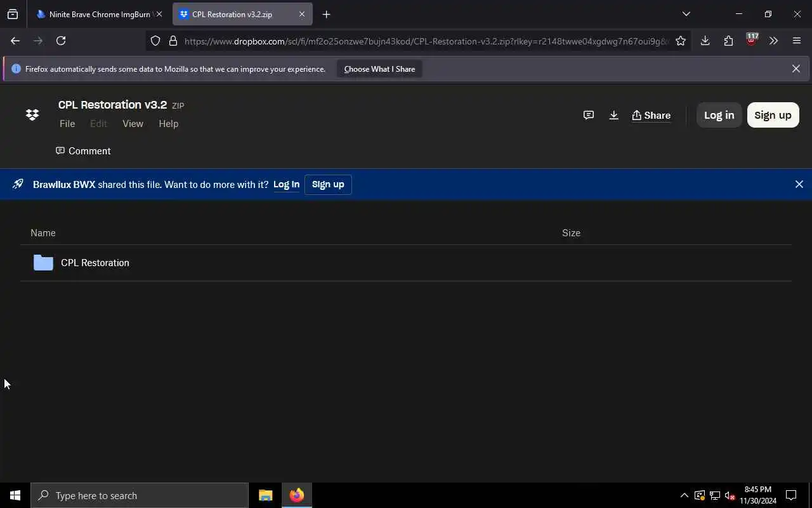Click the Share button
This screenshot has width=812, height=508.
point(651,115)
